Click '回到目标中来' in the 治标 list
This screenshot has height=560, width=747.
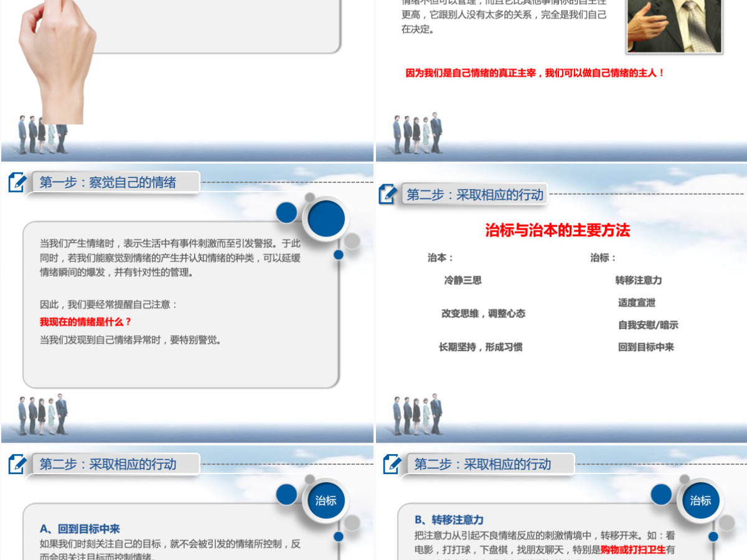point(646,347)
